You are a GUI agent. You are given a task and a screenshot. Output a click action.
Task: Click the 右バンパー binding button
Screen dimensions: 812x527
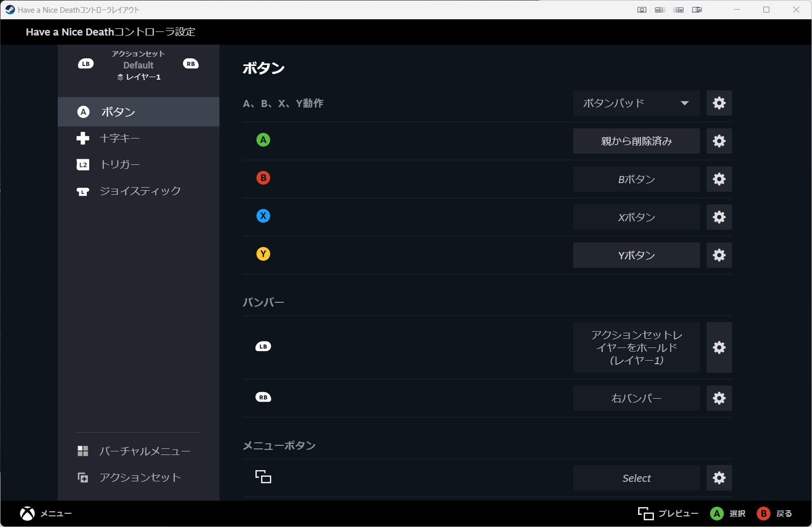[637, 398]
